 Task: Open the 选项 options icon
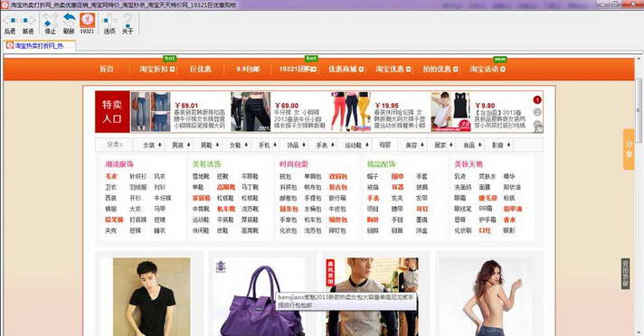(x=109, y=20)
